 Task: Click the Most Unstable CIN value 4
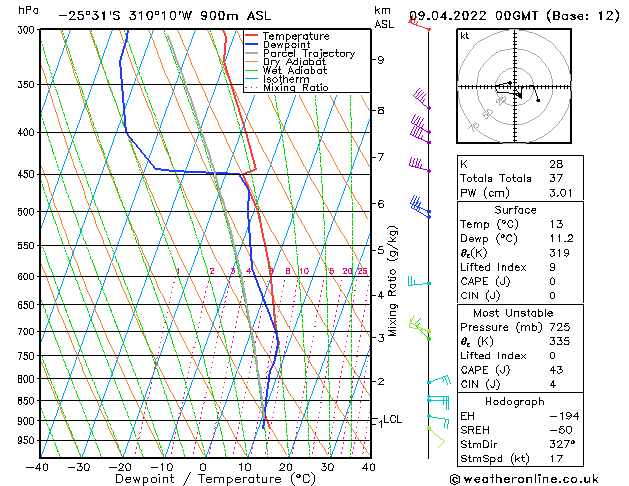tap(553, 384)
